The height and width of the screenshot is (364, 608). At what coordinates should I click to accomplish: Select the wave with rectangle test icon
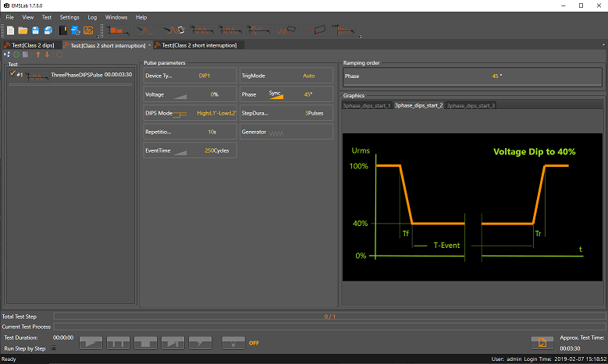click(x=286, y=30)
